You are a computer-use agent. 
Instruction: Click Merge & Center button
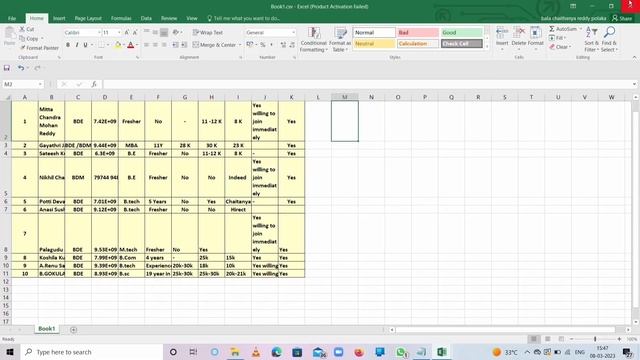(x=214, y=45)
